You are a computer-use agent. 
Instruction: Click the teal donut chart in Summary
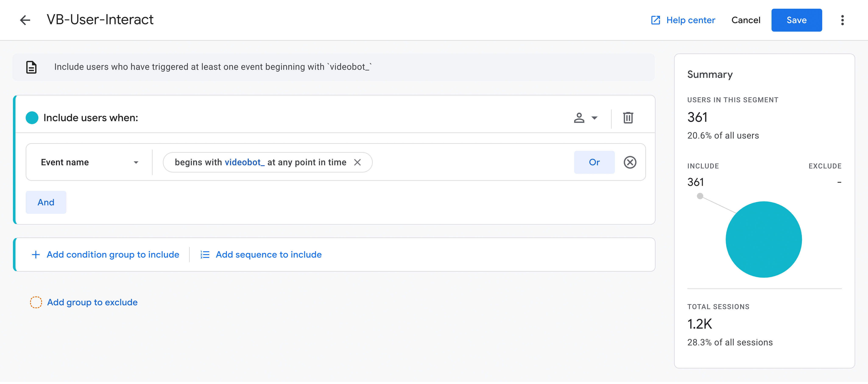tap(763, 239)
